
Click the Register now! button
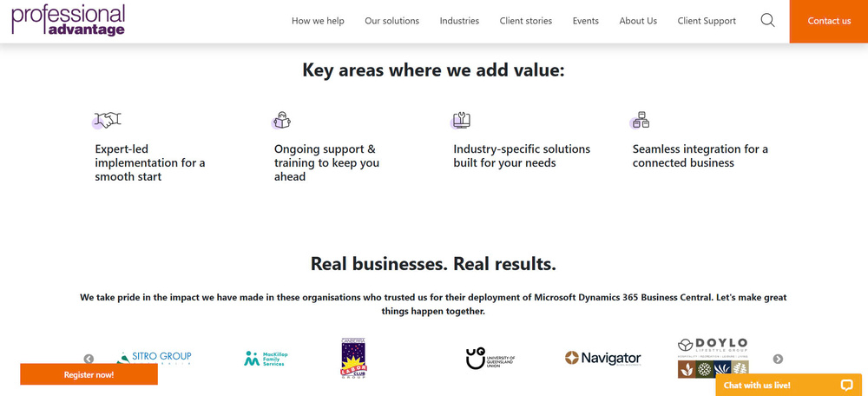pos(89,374)
